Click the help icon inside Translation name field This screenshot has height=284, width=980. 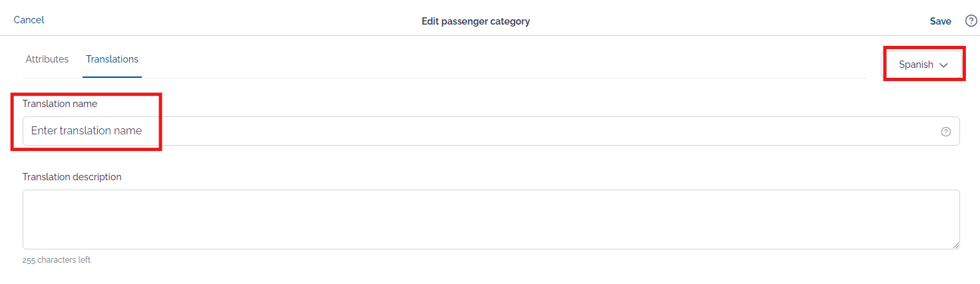click(945, 132)
